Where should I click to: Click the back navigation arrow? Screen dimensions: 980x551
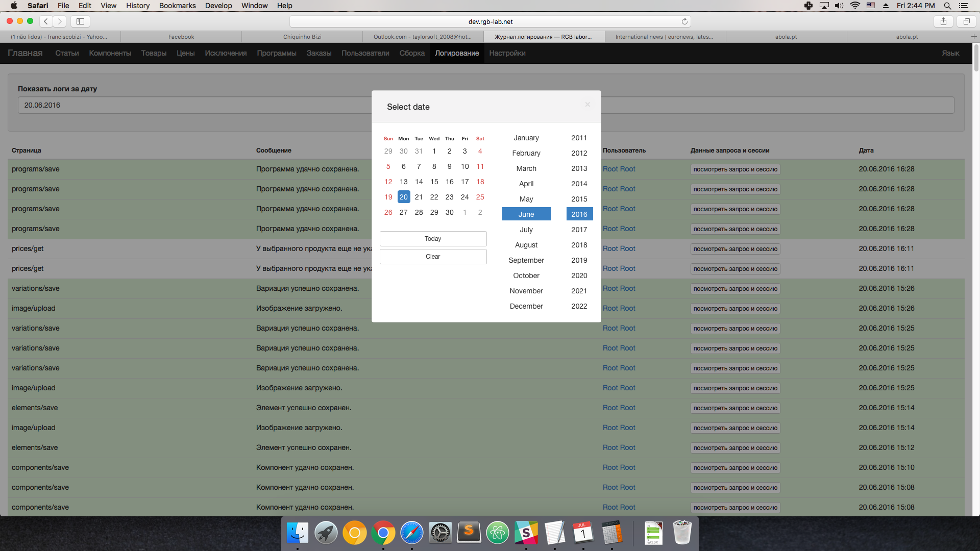[46, 21]
